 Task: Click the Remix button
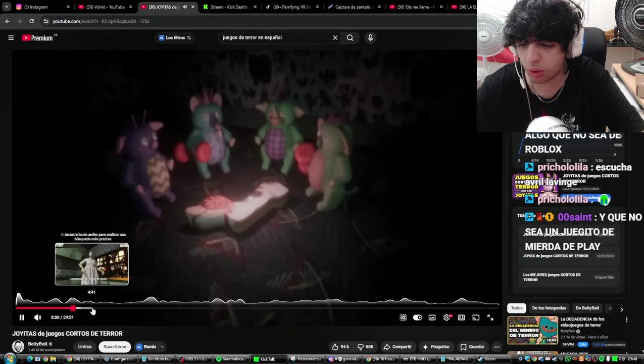pos(146,347)
